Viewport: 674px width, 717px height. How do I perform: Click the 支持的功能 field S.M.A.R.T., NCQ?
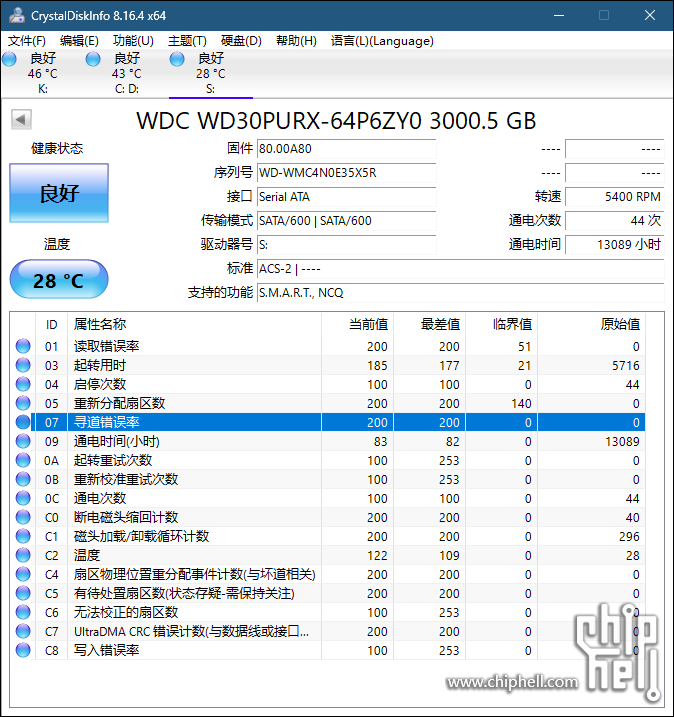pos(460,293)
